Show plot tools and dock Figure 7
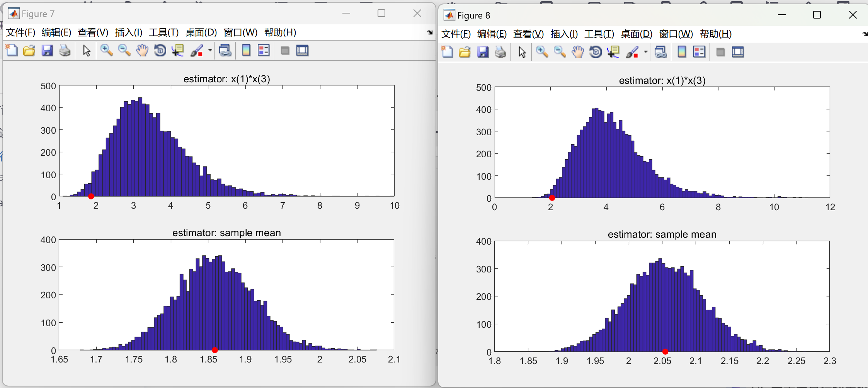Viewport: 868px width, 388px height. (x=302, y=50)
